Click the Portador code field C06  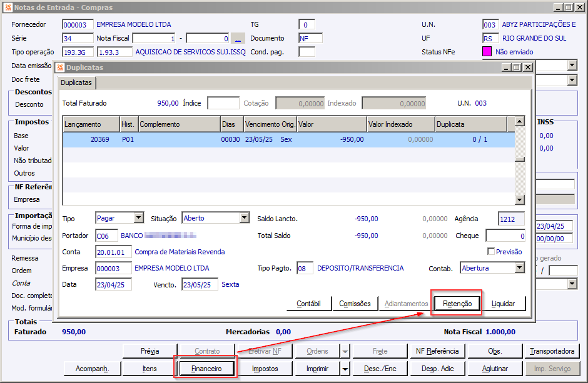tap(106, 236)
